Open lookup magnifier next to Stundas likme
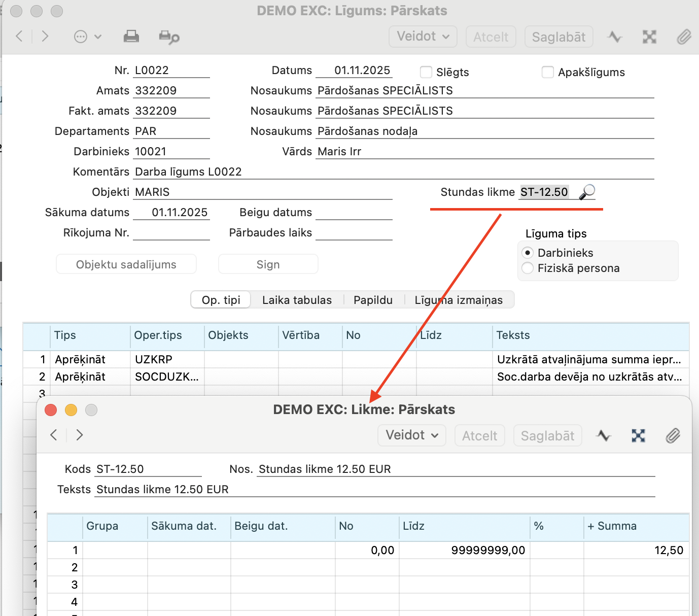 click(x=587, y=192)
